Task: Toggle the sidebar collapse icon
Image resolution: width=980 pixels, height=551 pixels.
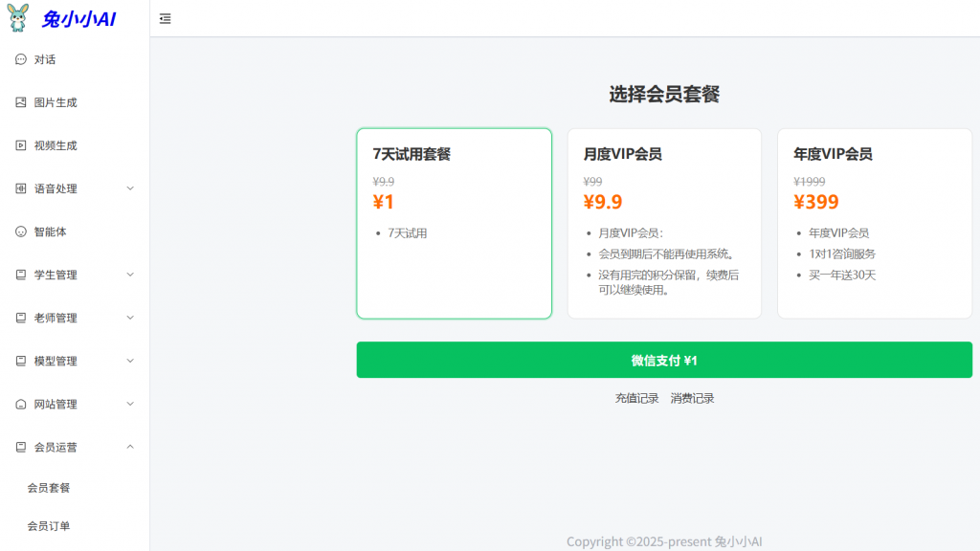Action: (x=166, y=18)
